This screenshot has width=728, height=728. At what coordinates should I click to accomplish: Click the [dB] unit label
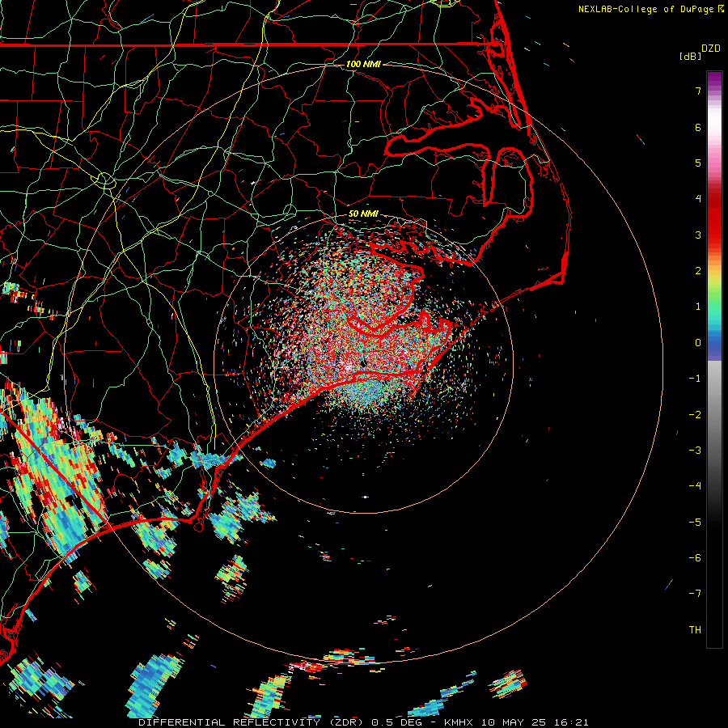(690, 56)
